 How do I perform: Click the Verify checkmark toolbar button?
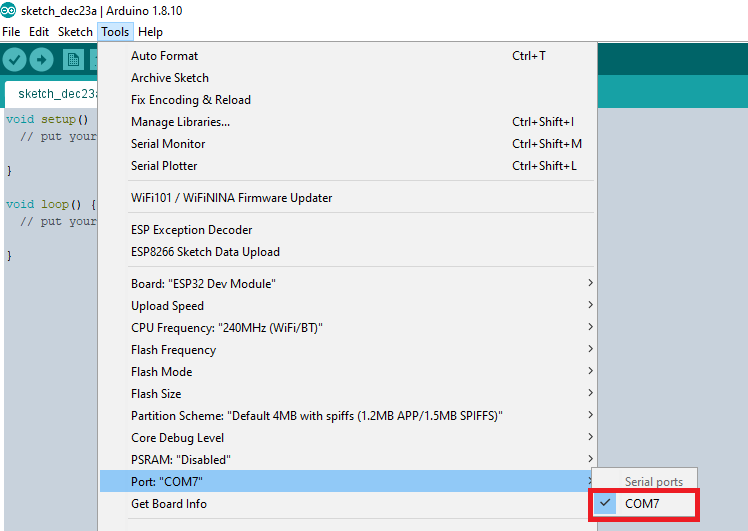coord(14,60)
